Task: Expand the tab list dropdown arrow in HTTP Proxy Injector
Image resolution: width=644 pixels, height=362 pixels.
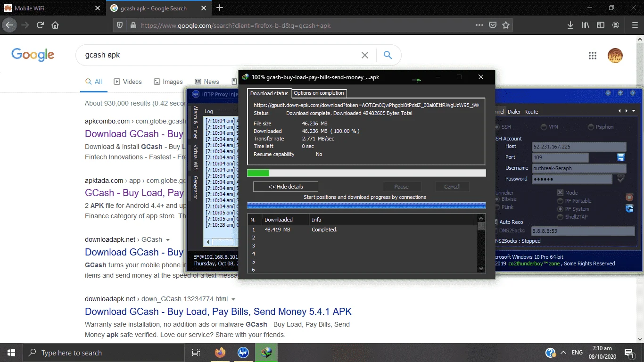Action: [x=633, y=111]
